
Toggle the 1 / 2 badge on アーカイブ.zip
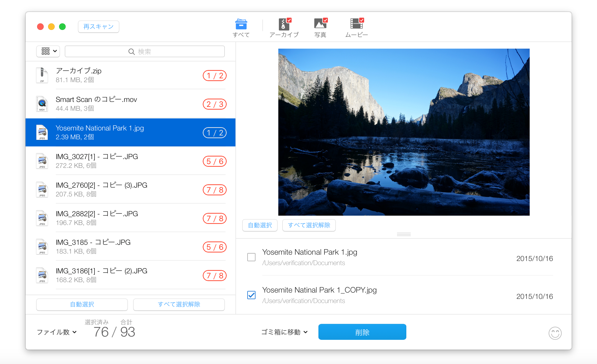(x=215, y=76)
